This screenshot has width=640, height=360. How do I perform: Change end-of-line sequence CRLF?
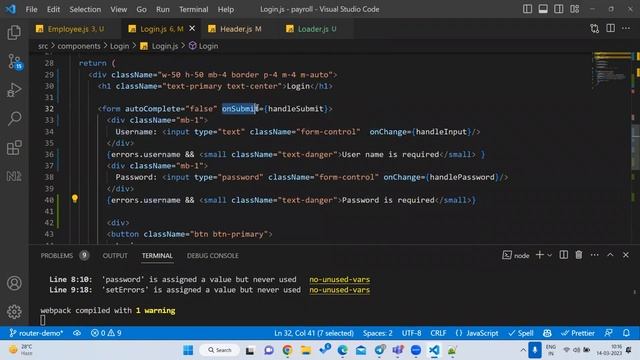[438, 333]
